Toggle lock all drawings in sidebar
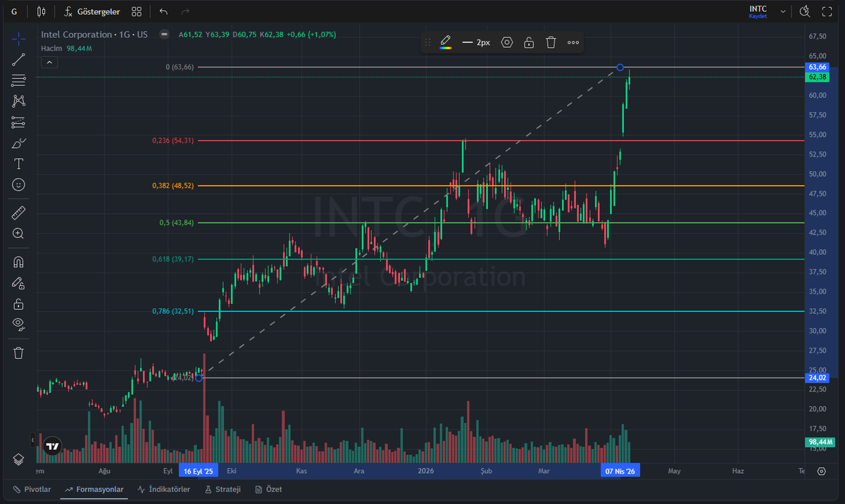 (x=19, y=304)
